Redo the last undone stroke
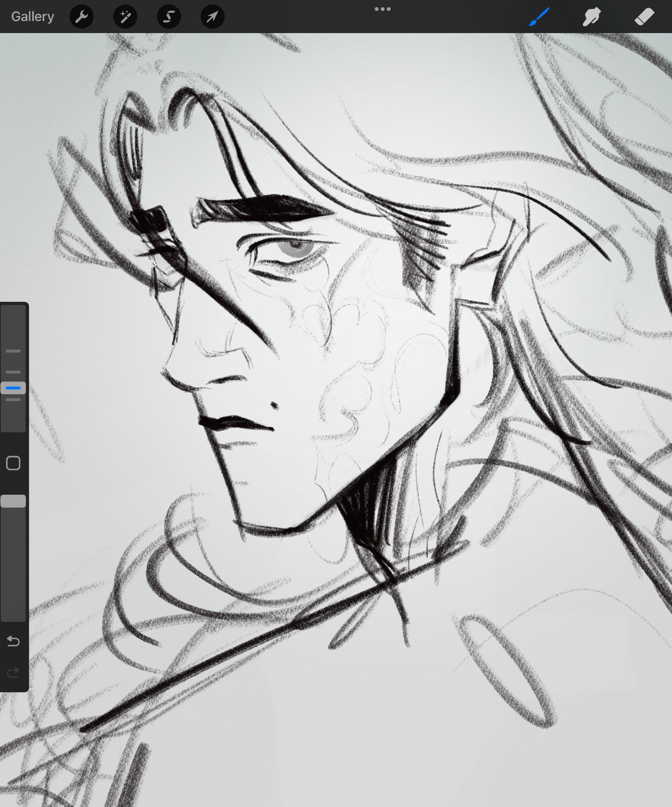This screenshot has width=672, height=807. (13, 673)
